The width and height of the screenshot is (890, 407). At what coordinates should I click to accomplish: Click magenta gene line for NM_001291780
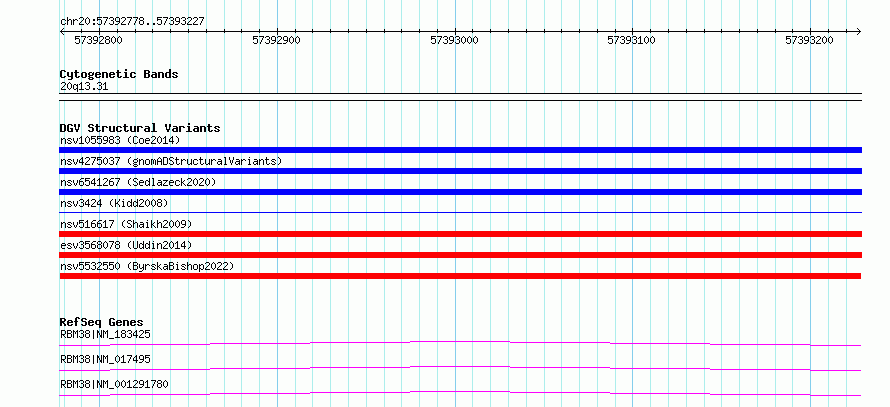pos(460,393)
